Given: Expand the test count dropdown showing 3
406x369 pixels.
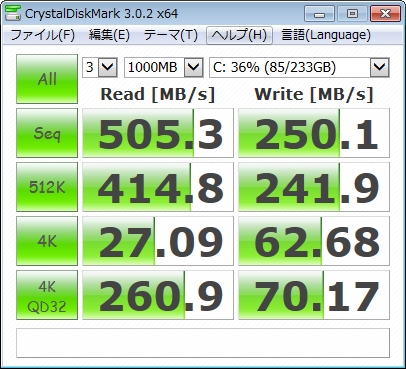Looking at the screenshot, I should [108, 68].
